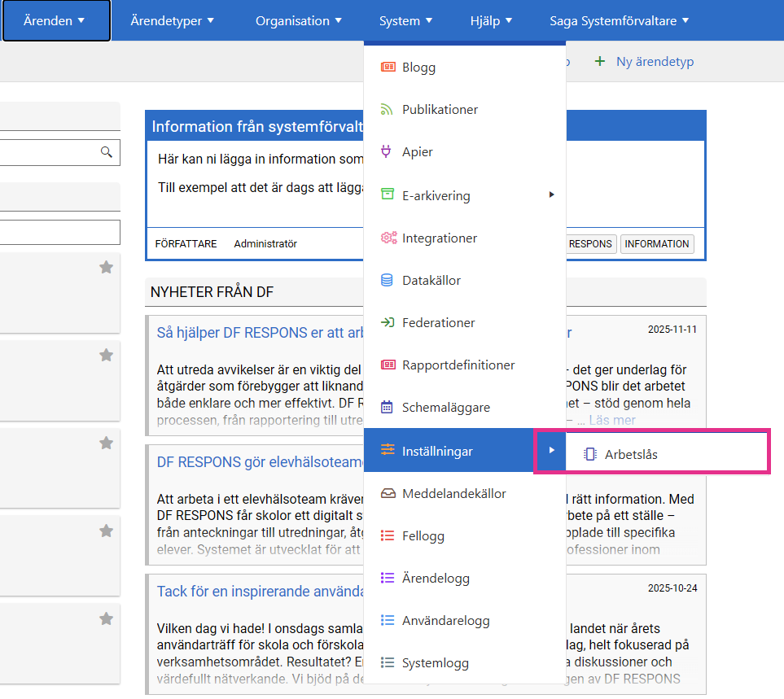Toggle the topmost favorite star in left list

[106, 267]
